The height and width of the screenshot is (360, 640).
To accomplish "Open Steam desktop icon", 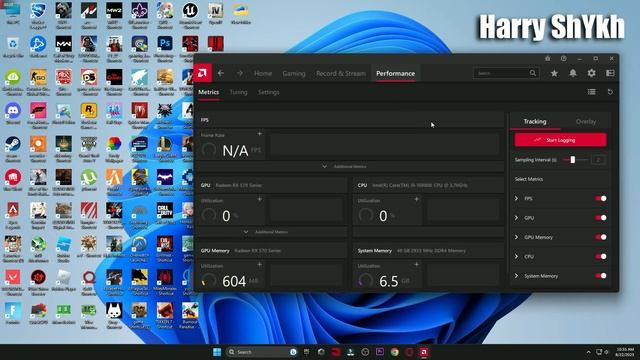I will (13, 147).
